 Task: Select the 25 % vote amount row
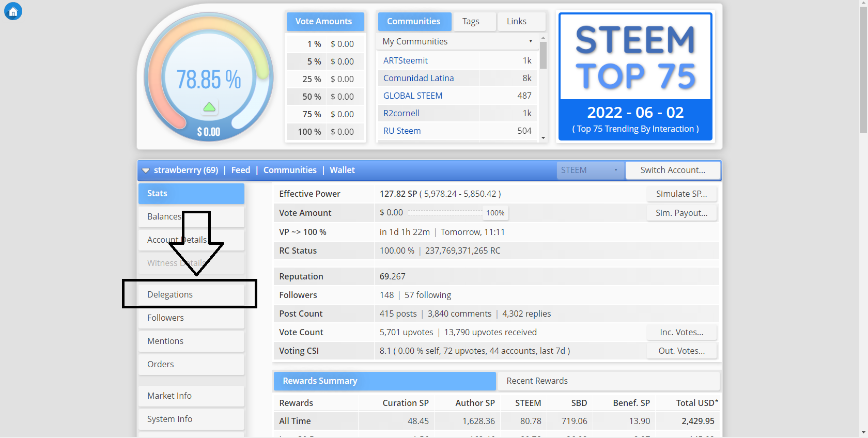[326, 79]
